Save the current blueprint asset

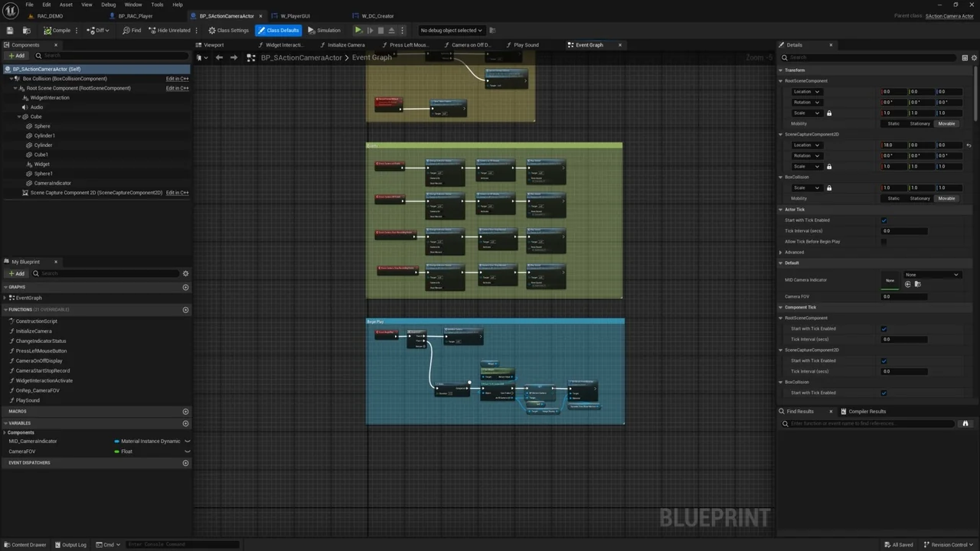pos(10,31)
